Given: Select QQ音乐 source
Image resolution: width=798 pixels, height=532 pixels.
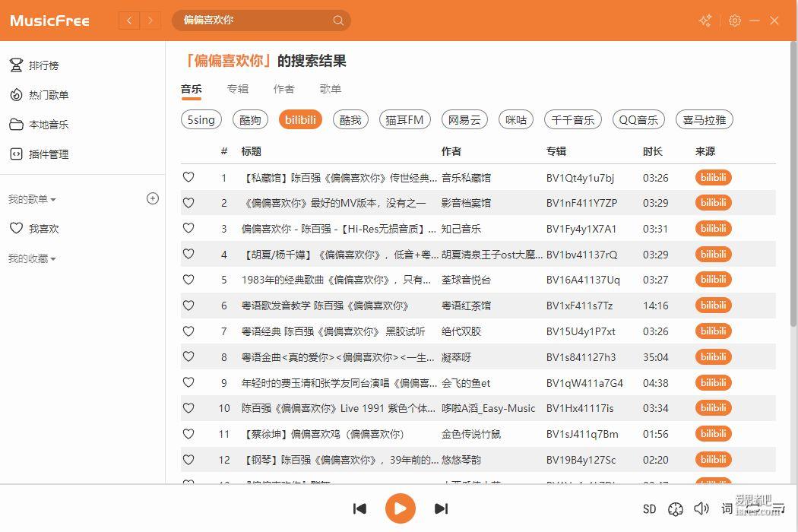Looking at the screenshot, I should tap(638, 119).
